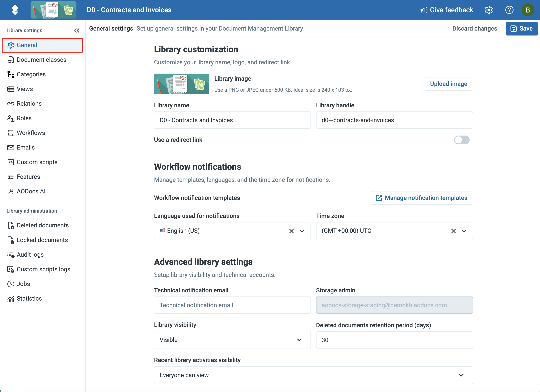Open the Roles settings page
This screenshot has height=392, width=540.
tap(42, 118)
